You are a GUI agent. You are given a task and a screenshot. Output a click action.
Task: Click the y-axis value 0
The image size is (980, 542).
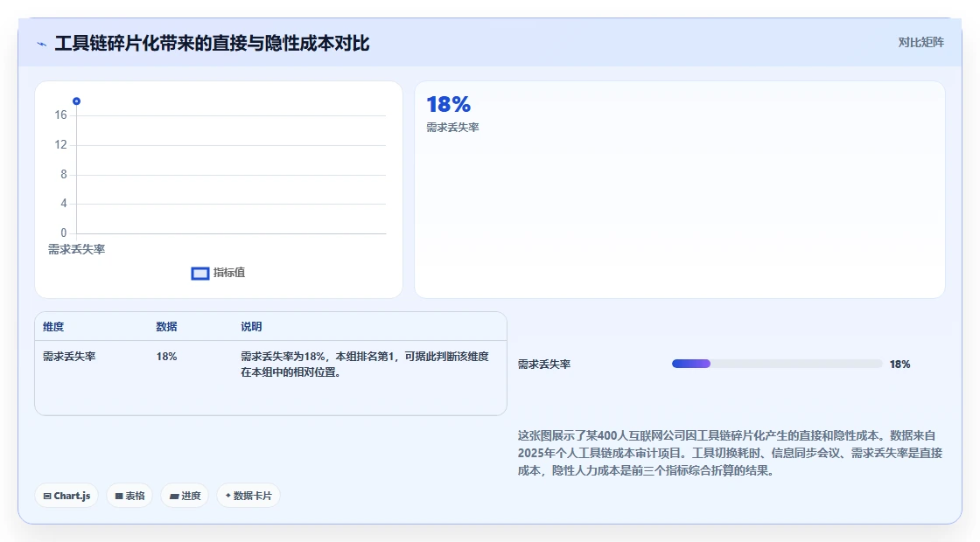point(63,233)
